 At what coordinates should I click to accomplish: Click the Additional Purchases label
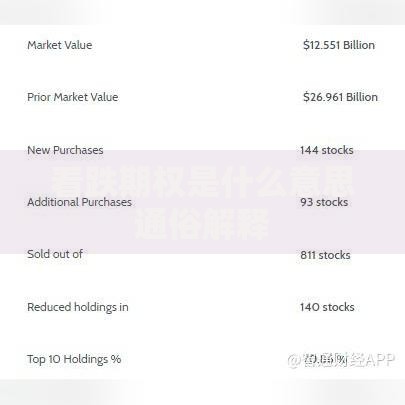pyautogui.click(x=79, y=202)
